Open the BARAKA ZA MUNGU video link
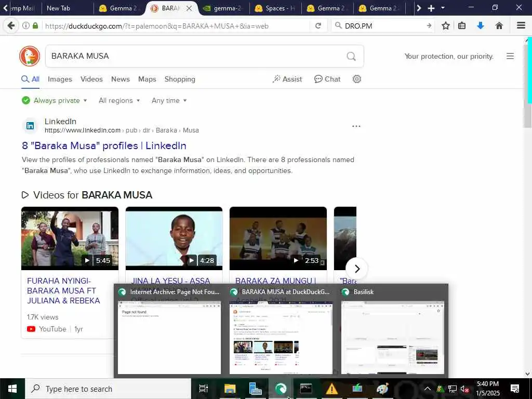 point(275,281)
